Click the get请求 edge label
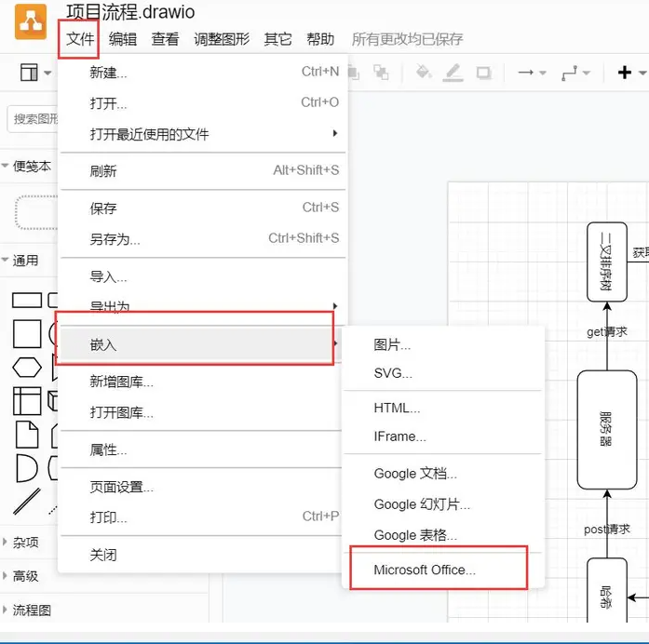 pos(607,331)
